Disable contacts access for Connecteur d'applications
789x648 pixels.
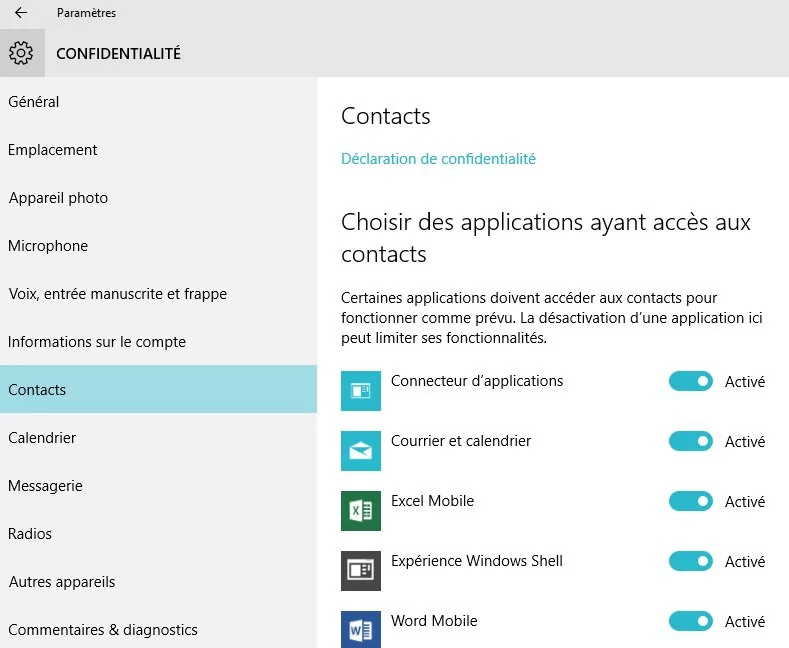pos(690,381)
